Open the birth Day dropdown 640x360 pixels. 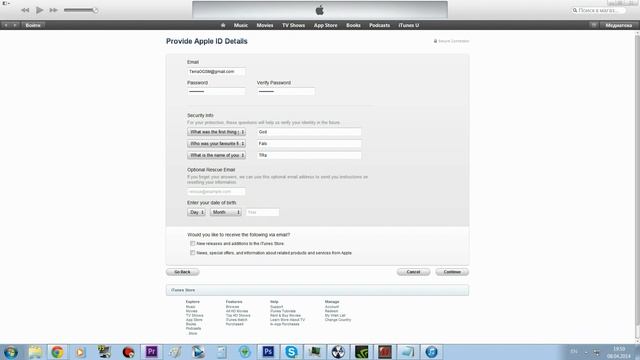pyautogui.click(x=196, y=212)
